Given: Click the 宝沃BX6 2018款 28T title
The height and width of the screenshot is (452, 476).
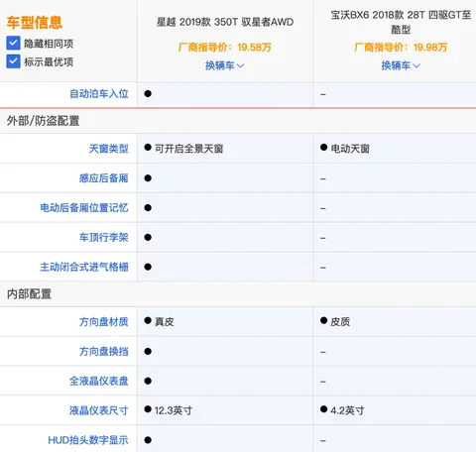Looking at the screenshot, I should pos(401,22).
